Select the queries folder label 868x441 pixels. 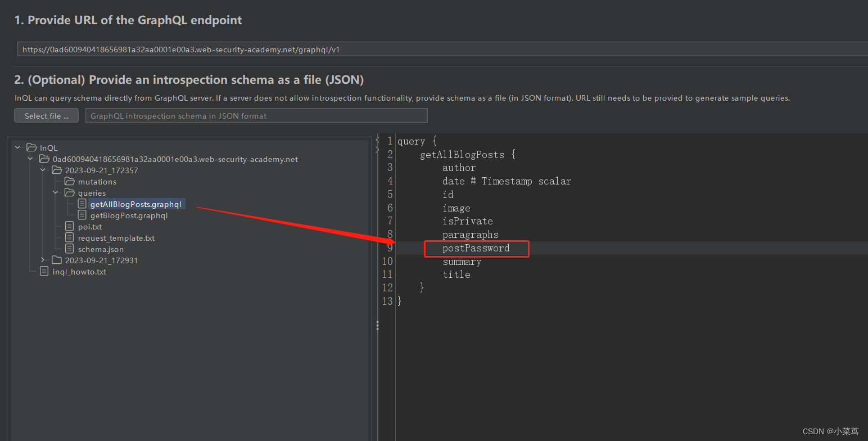pyautogui.click(x=92, y=193)
